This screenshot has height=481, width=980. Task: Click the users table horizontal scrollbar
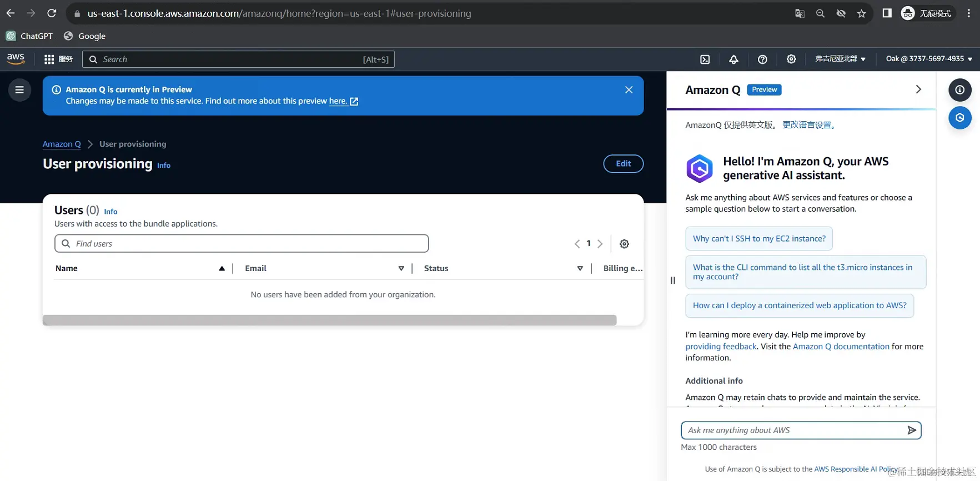coord(330,320)
